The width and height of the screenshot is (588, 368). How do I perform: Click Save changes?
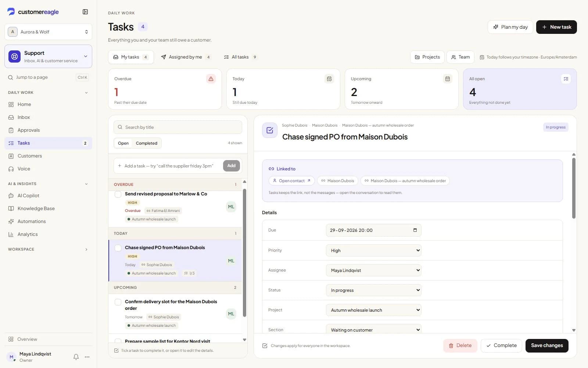tap(547, 346)
